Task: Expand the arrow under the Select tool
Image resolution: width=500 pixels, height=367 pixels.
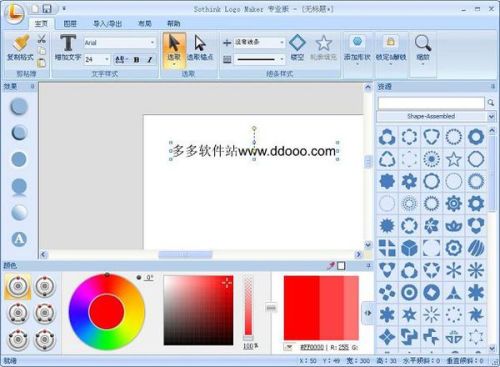Action: 174,64
